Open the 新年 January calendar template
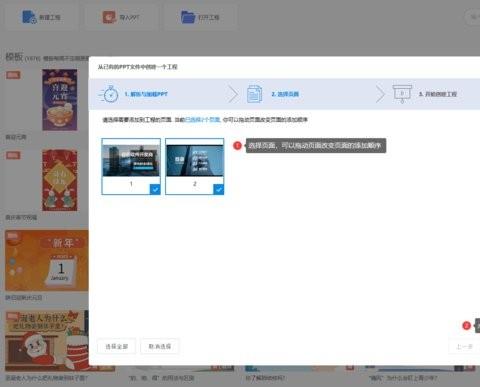Screen dimensions: 480x387 coord(47,260)
